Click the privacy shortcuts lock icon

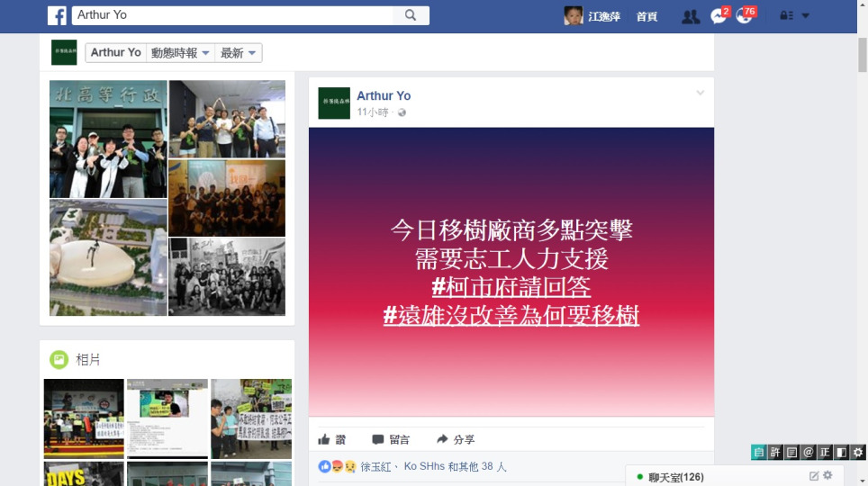point(786,16)
